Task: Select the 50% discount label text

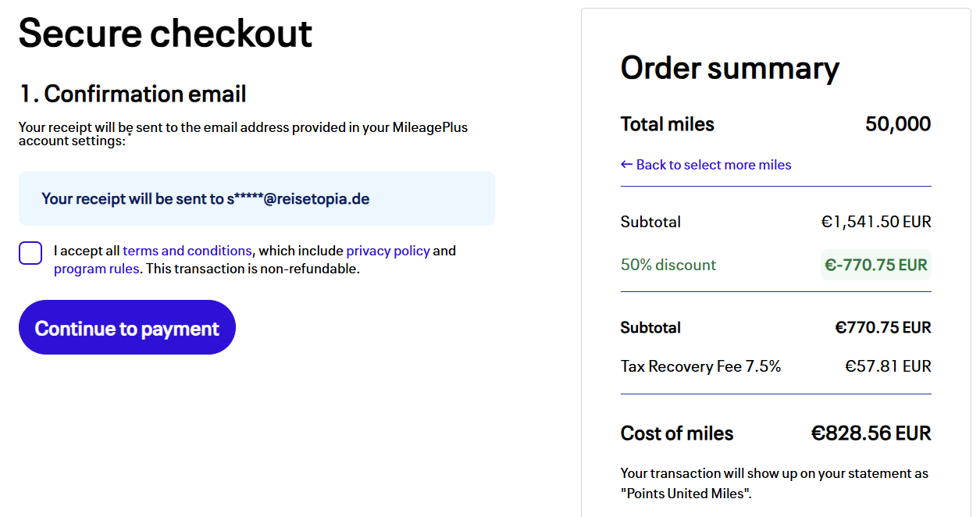Action: point(668,264)
